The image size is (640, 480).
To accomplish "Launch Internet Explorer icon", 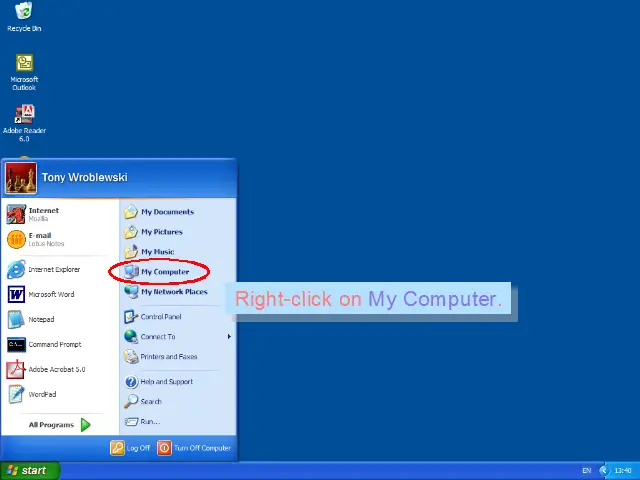I will [16, 269].
